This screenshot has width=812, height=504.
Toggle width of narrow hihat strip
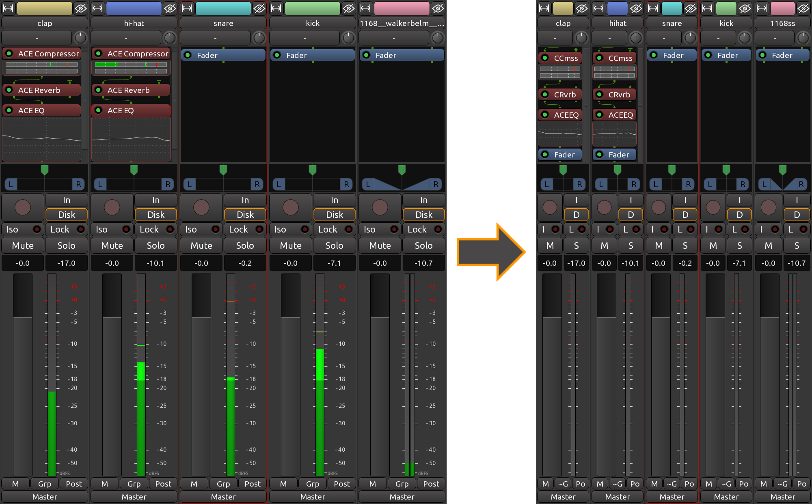tap(599, 8)
